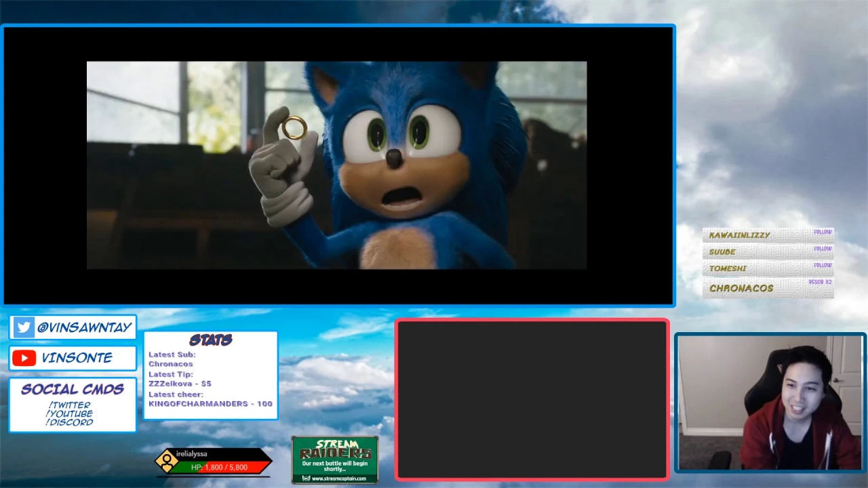The height and width of the screenshot is (488, 868).
Task: Click the !DISCORD command text
Action: 69,422
